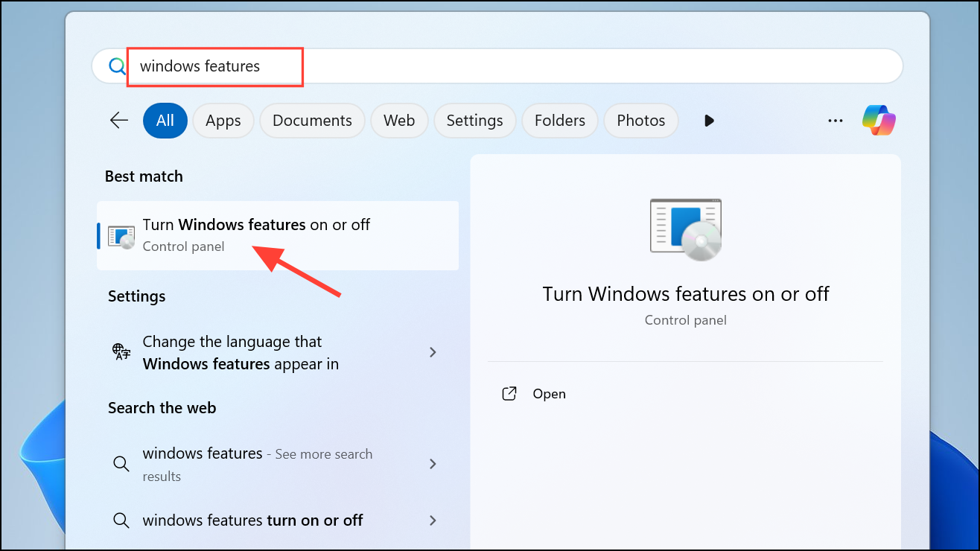Switch to the Documents filter tab

pos(312,121)
